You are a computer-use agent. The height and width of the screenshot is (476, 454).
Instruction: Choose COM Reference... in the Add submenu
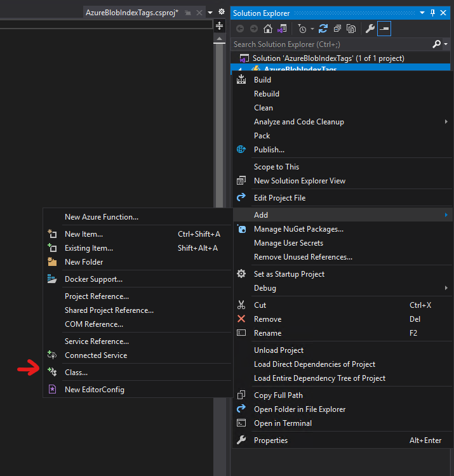click(x=138, y=324)
